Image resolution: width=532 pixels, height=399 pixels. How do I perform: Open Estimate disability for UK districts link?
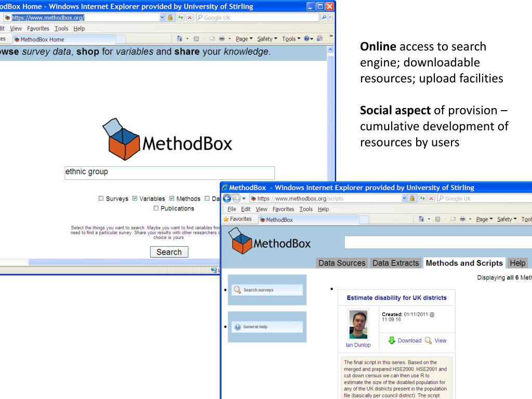396,298
